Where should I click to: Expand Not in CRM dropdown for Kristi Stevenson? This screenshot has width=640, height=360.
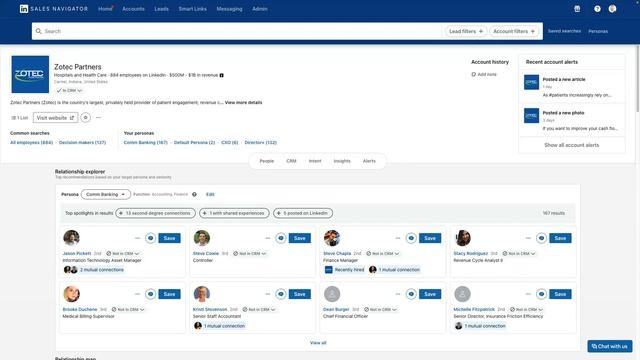[x=259, y=309]
